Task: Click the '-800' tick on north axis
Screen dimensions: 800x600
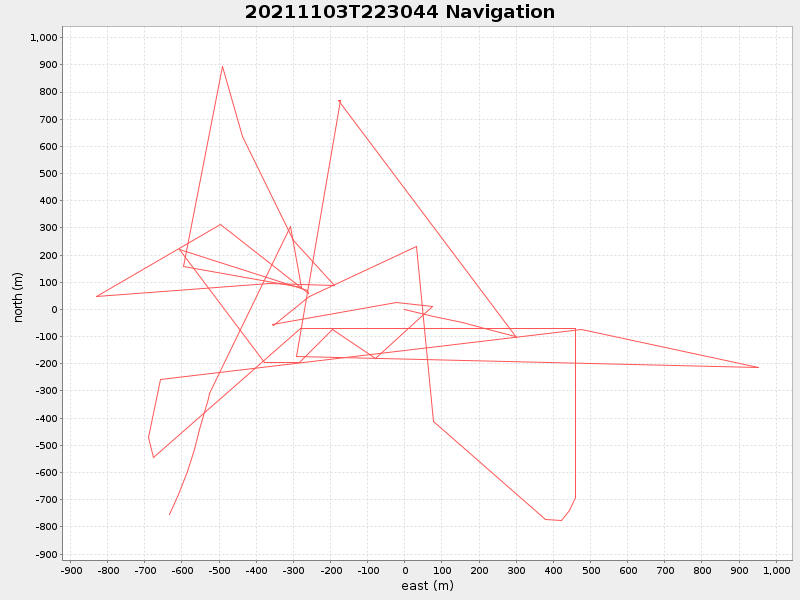Action: (x=46, y=527)
